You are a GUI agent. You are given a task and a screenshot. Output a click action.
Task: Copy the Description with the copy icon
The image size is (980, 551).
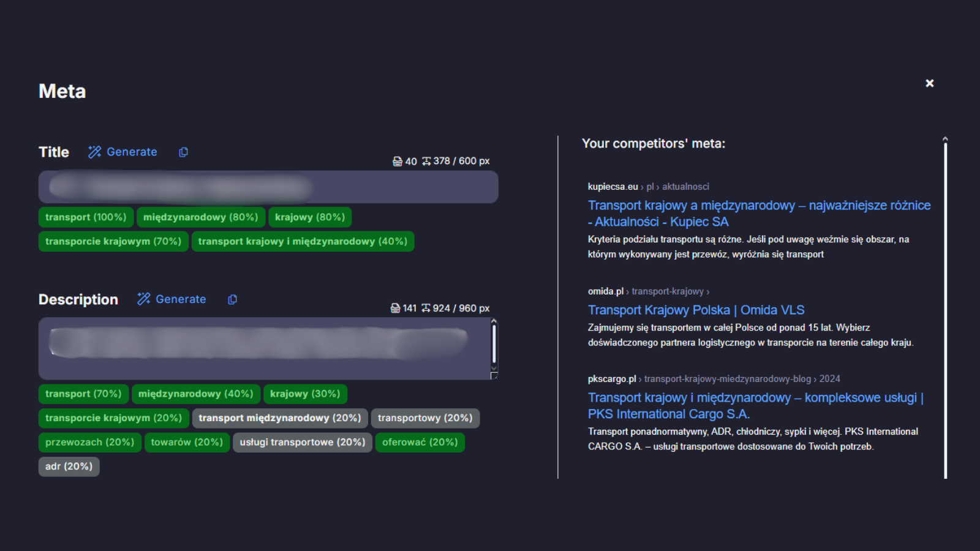point(232,299)
